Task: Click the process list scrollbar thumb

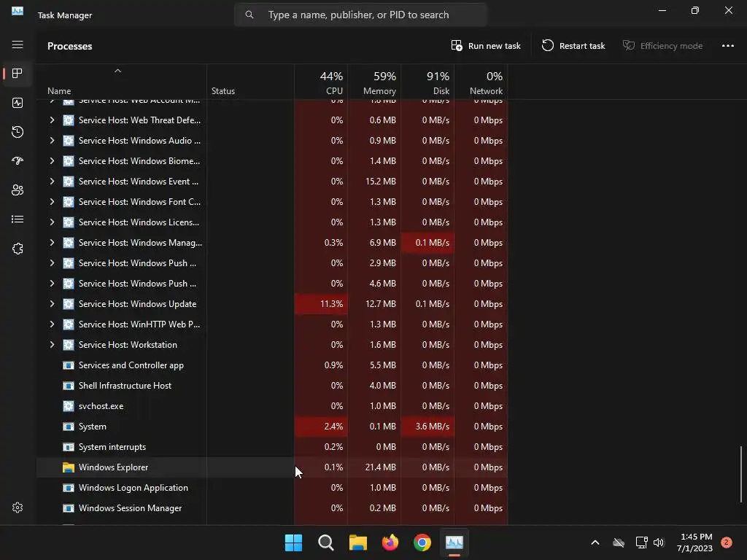Action: click(741, 474)
